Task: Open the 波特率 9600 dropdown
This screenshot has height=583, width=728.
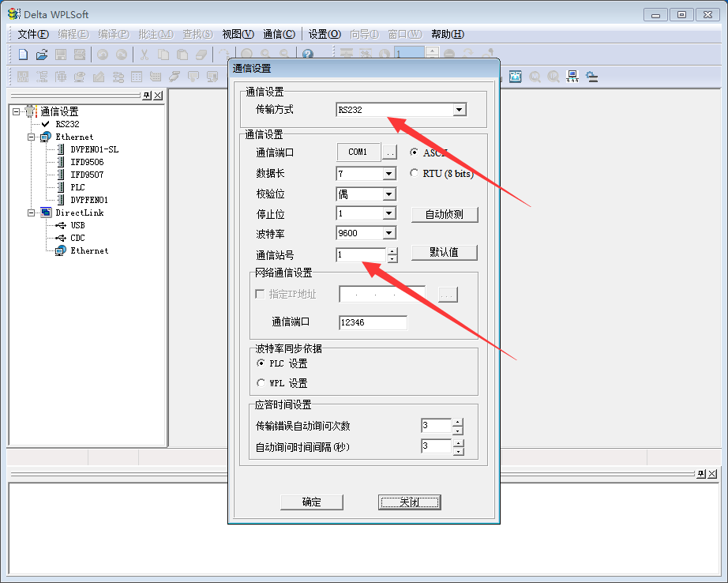Action: pos(389,233)
